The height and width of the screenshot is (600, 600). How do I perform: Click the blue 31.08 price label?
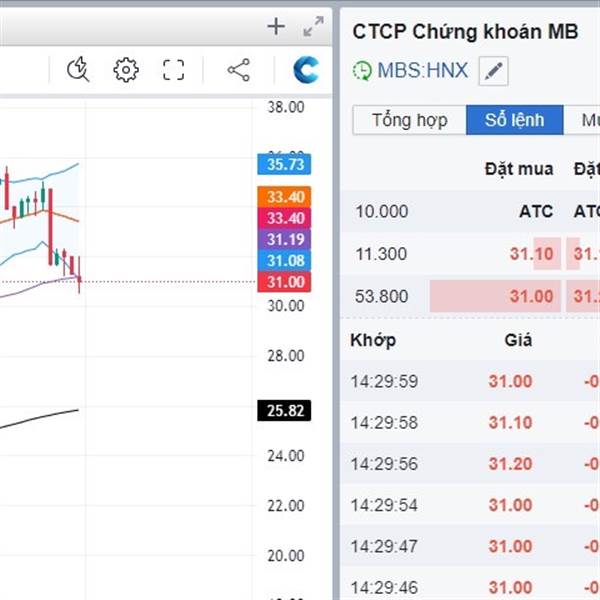coord(284,261)
